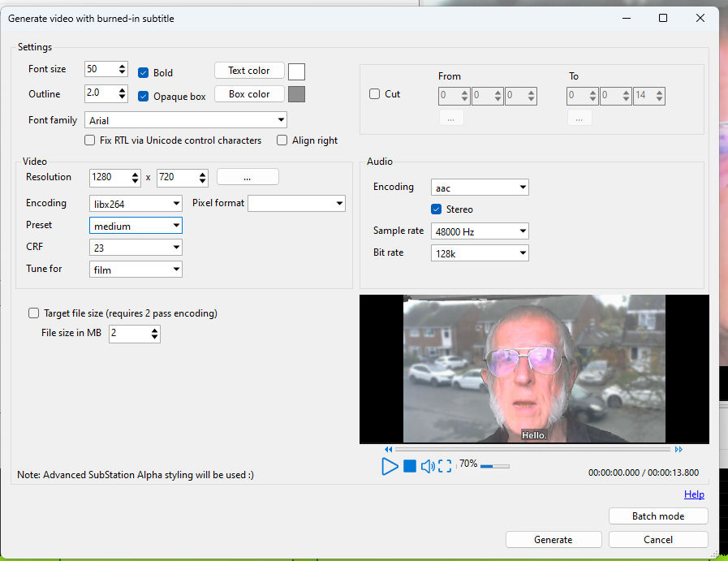Click the fast-forward arrows at seek bar end

click(678, 449)
